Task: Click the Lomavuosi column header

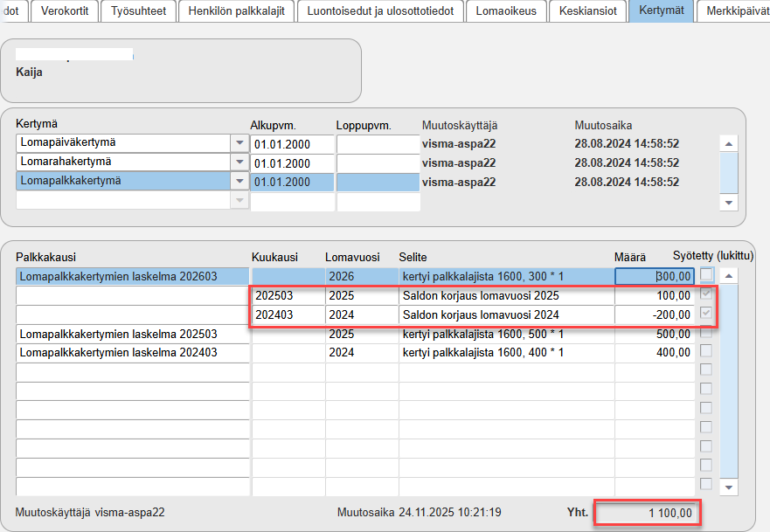Action: (352, 257)
